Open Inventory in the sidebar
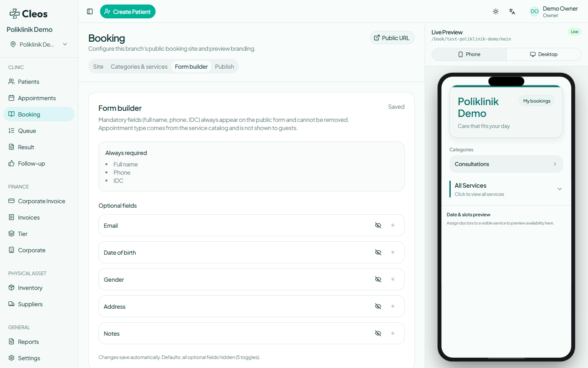This screenshot has height=368, width=588. (x=39, y=288)
